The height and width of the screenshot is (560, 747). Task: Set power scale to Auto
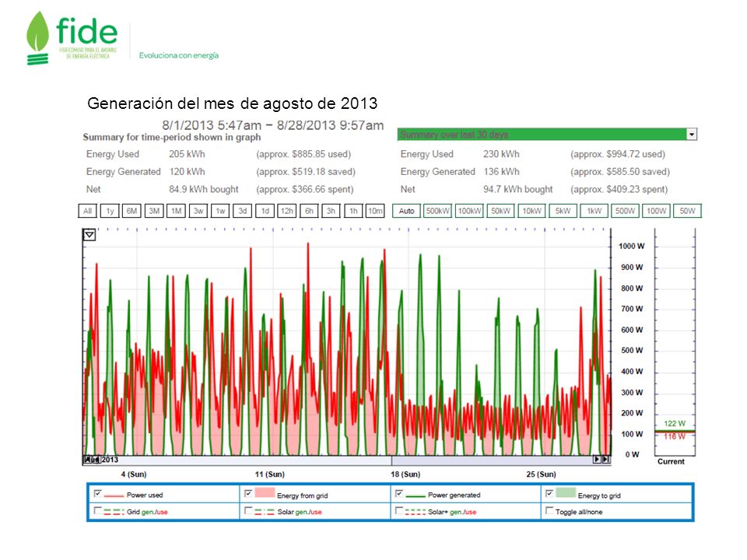tap(406, 211)
